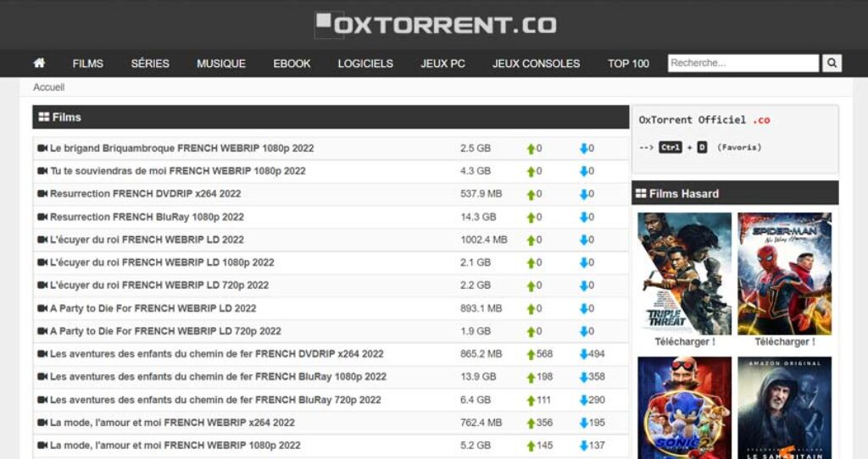Open the TOP 100 page
Screen dimensions: 868x459
click(x=628, y=64)
